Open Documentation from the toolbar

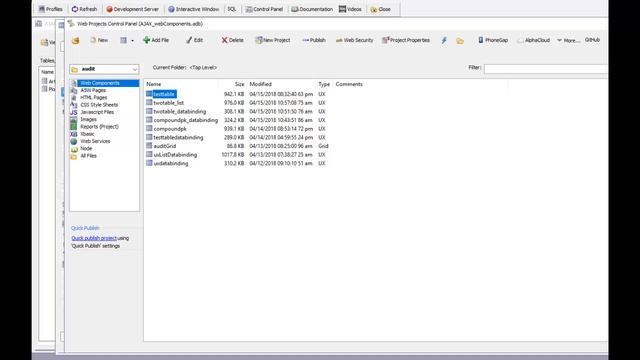pyautogui.click(x=312, y=9)
